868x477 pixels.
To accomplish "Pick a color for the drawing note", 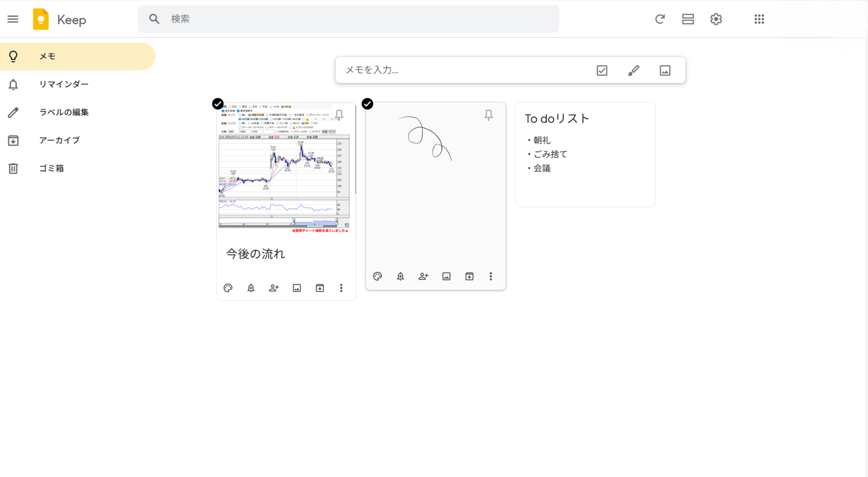I will click(377, 276).
